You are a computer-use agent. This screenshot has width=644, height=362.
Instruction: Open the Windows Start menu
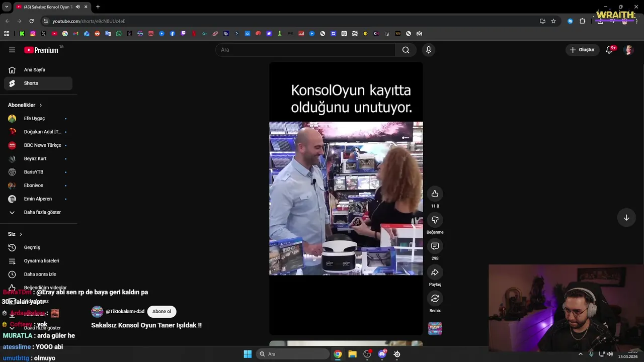(x=248, y=354)
